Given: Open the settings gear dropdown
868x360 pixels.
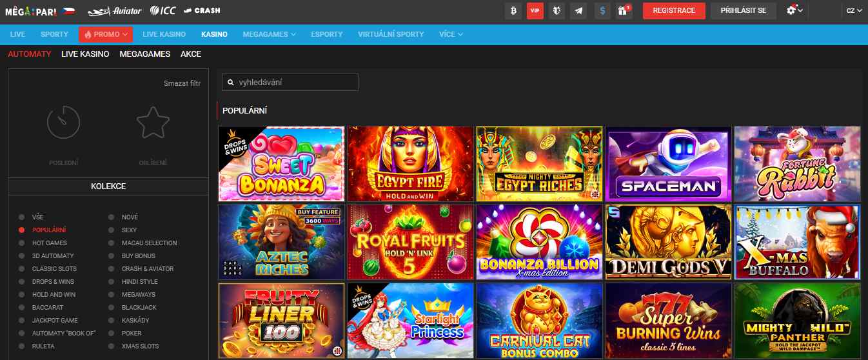Looking at the screenshot, I should [x=794, y=10].
